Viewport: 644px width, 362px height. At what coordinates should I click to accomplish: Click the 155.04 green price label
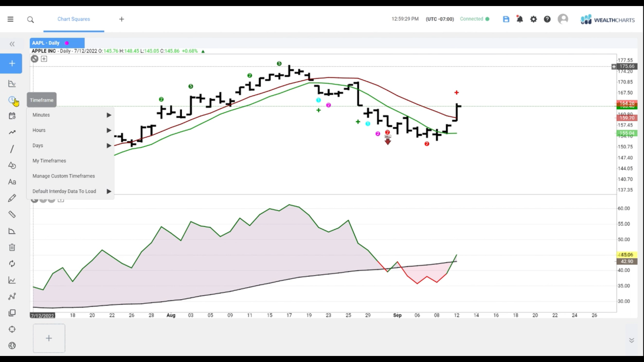(627, 133)
